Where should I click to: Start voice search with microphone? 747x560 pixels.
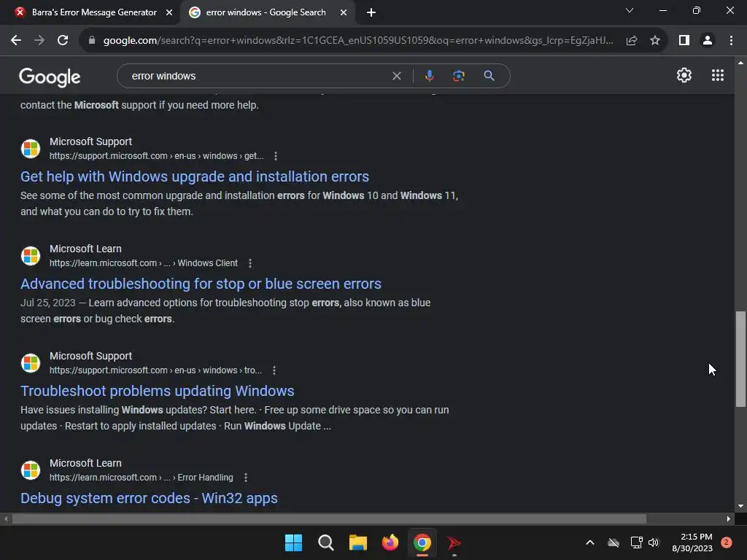point(429,76)
